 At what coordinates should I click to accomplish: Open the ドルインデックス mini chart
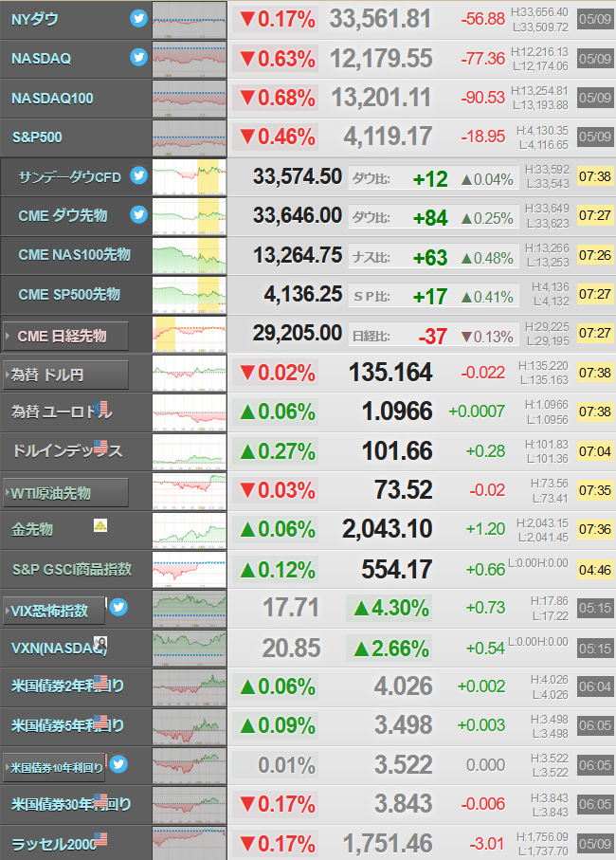tap(190, 451)
